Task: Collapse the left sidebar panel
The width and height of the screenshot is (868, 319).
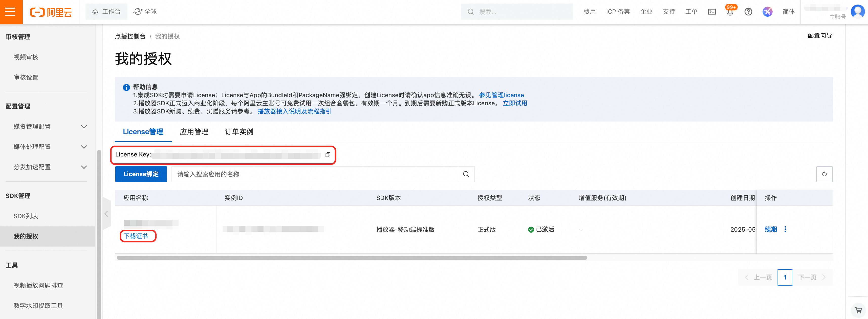Action: (x=106, y=214)
